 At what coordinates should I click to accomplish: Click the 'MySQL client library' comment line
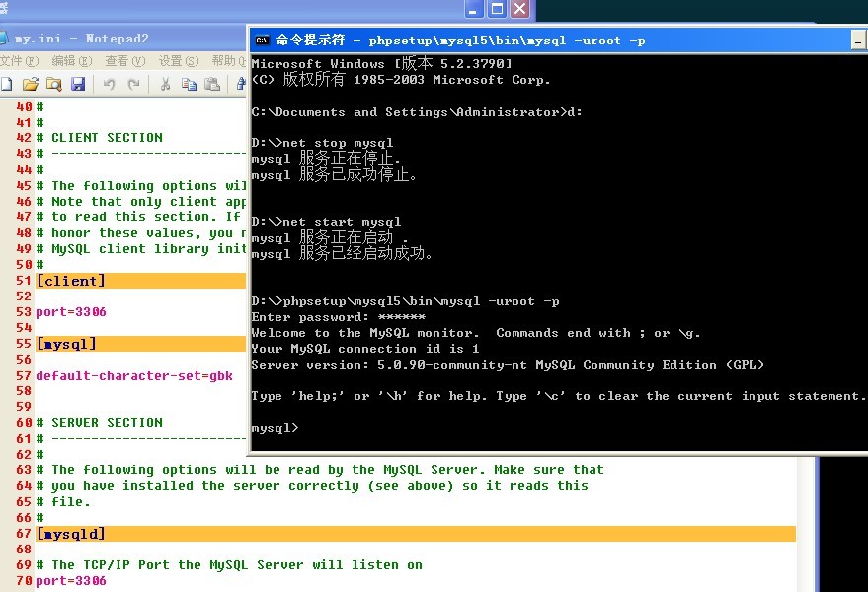coord(140,249)
